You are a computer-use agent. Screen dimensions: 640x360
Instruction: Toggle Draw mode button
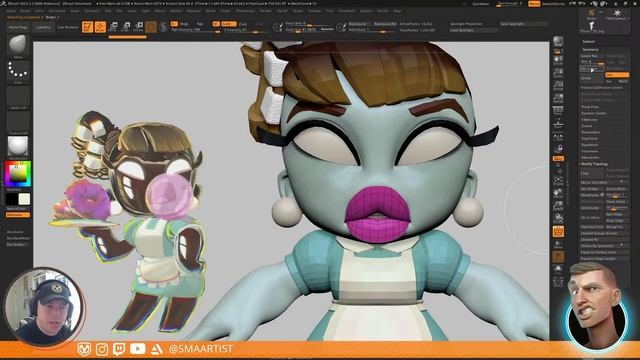point(100,27)
